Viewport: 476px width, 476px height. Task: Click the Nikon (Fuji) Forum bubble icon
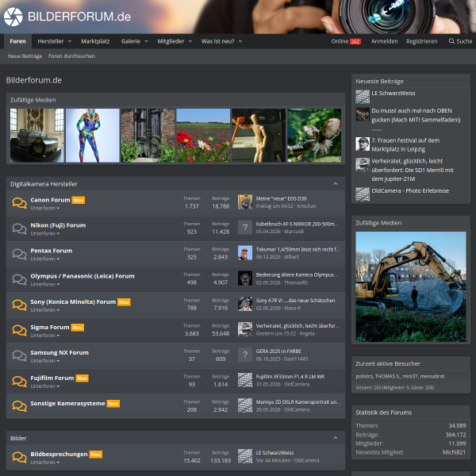tap(19, 228)
